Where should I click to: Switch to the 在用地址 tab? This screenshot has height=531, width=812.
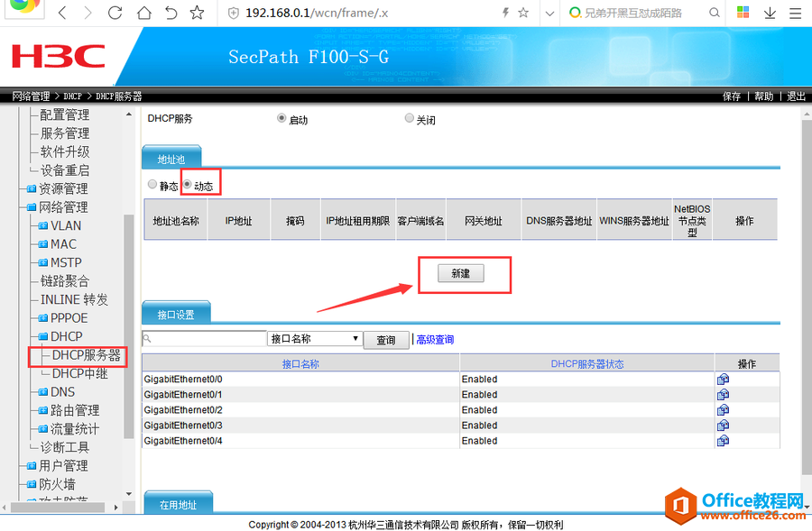point(178,504)
